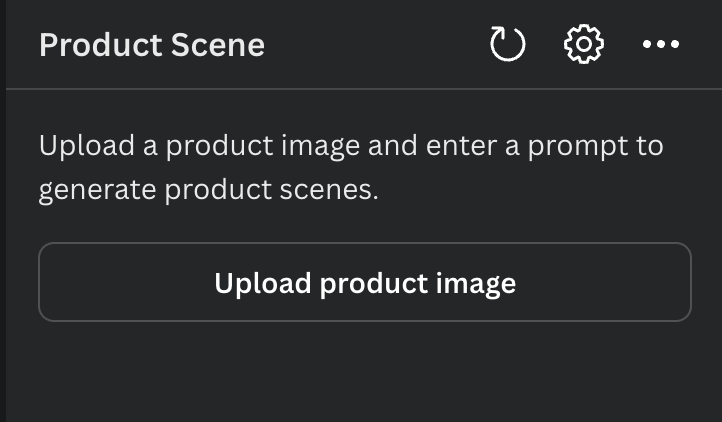Select the Product Scene panel title
The height and width of the screenshot is (422, 722).
tap(152, 45)
